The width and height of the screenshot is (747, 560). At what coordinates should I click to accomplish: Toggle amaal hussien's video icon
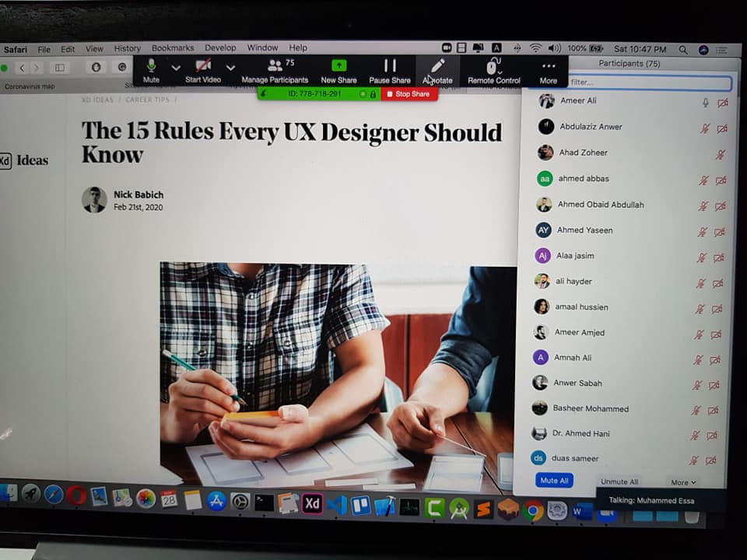tap(717, 309)
